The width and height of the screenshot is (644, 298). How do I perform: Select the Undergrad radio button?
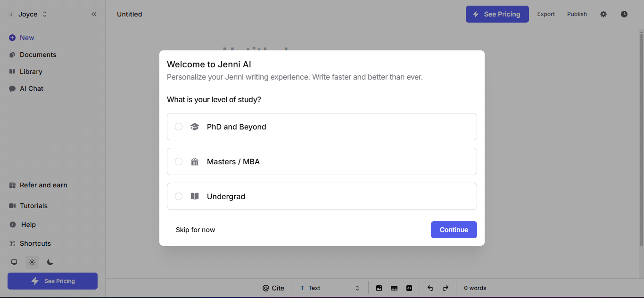point(179,196)
